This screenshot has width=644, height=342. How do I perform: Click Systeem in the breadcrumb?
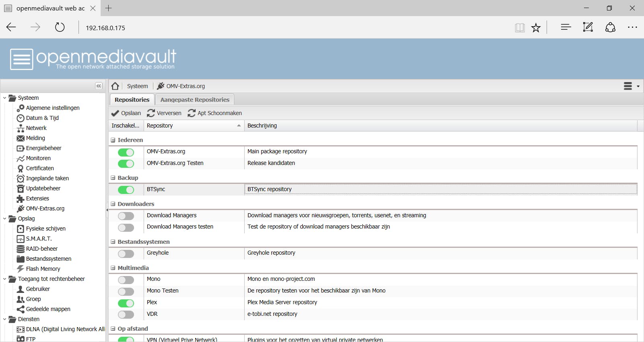pyautogui.click(x=138, y=86)
